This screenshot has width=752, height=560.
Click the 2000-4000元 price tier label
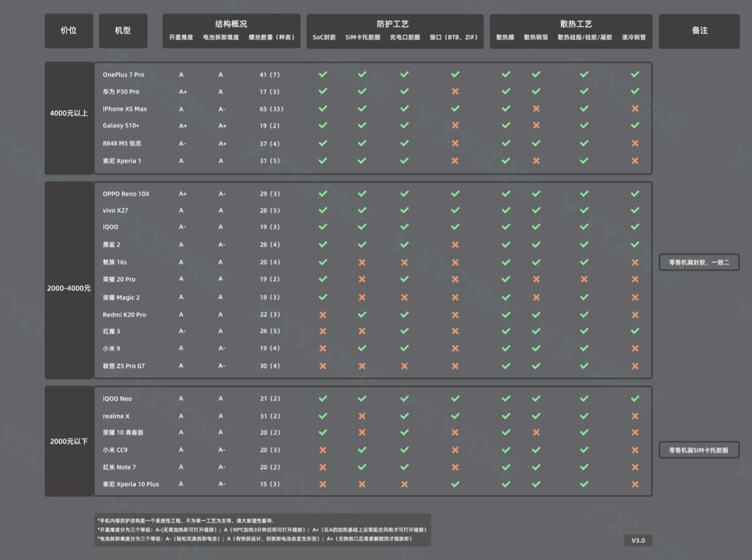tap(69, 288)
